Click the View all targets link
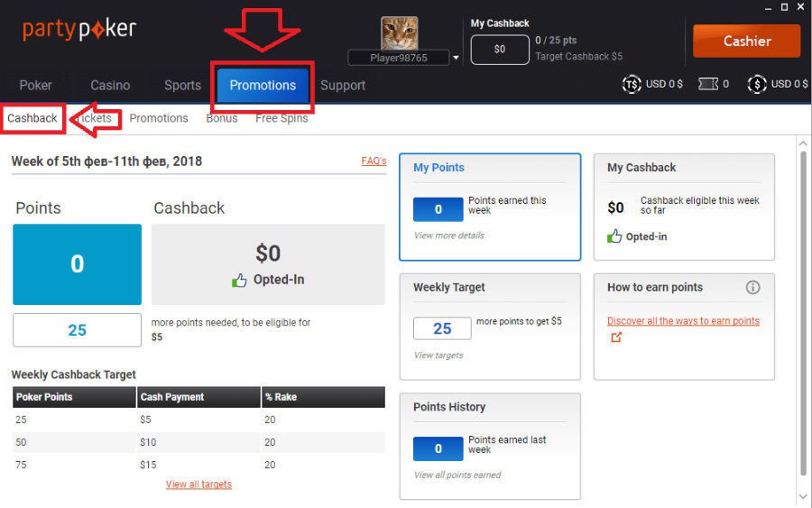 [198, 485]
